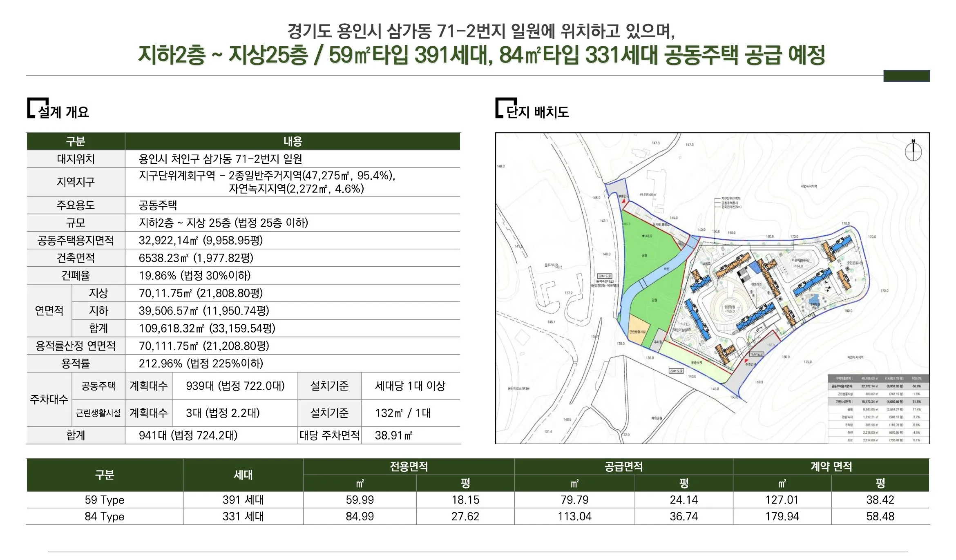Select the 84 Type row label
The height and width of the screenshot is (560, 956).
(105, 516)
